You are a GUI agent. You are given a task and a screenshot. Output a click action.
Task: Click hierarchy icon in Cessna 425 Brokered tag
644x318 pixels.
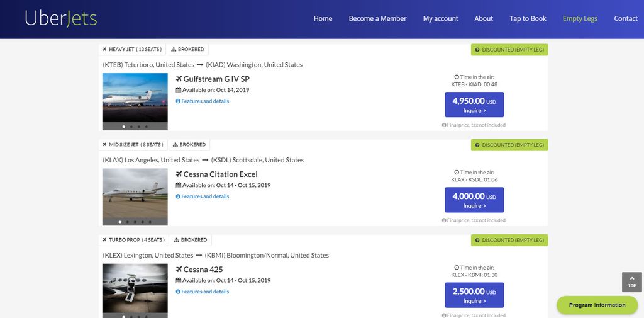pos(177,240)
